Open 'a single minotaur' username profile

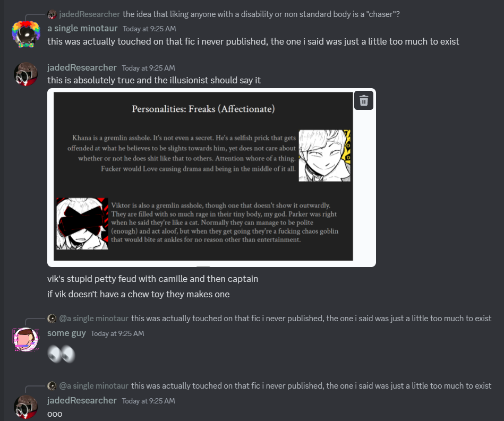click(x=82, y=28)
